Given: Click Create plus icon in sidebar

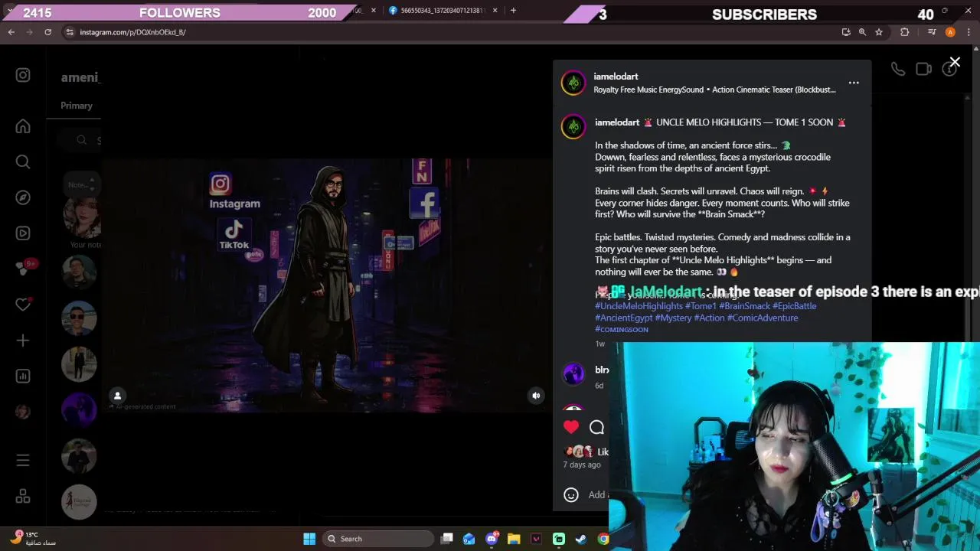Looking at the screenshot, I should 23,341.
